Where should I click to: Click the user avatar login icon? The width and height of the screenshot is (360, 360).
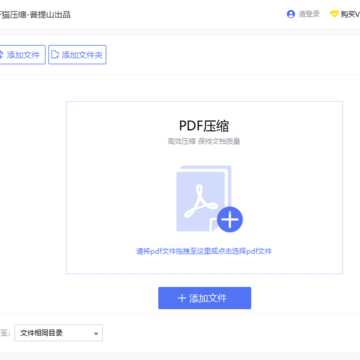pos(291,14)
